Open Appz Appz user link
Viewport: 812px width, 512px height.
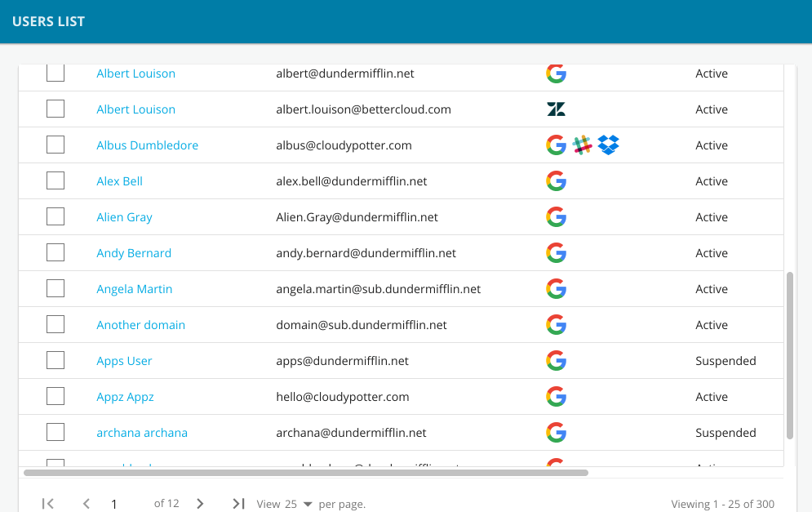(x=125, y=396)
